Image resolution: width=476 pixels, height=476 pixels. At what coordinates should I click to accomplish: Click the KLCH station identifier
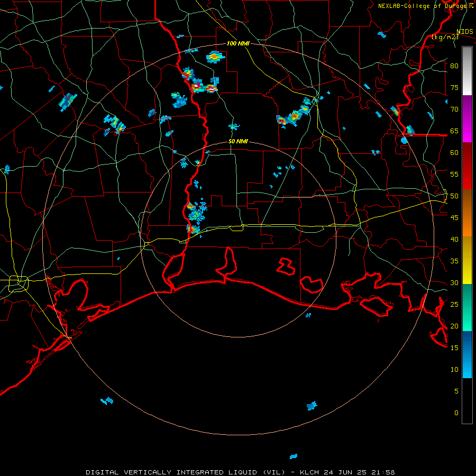[x=309, y=472]
